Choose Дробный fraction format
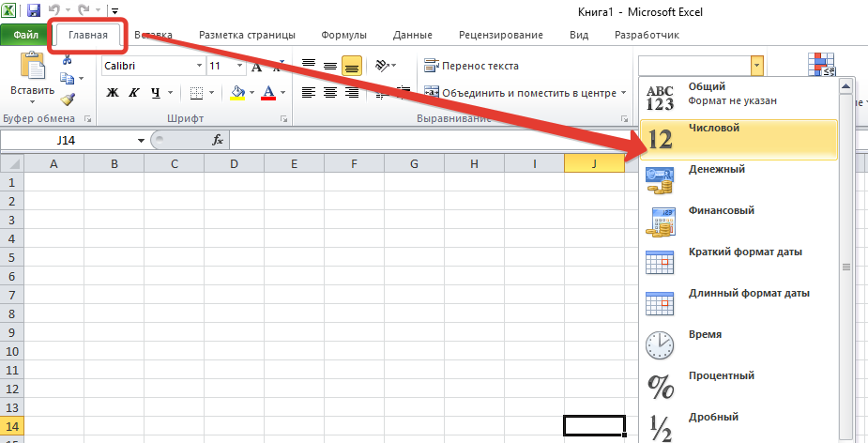Viewport: 868px width, 443px height. click(x=739, y=426)
